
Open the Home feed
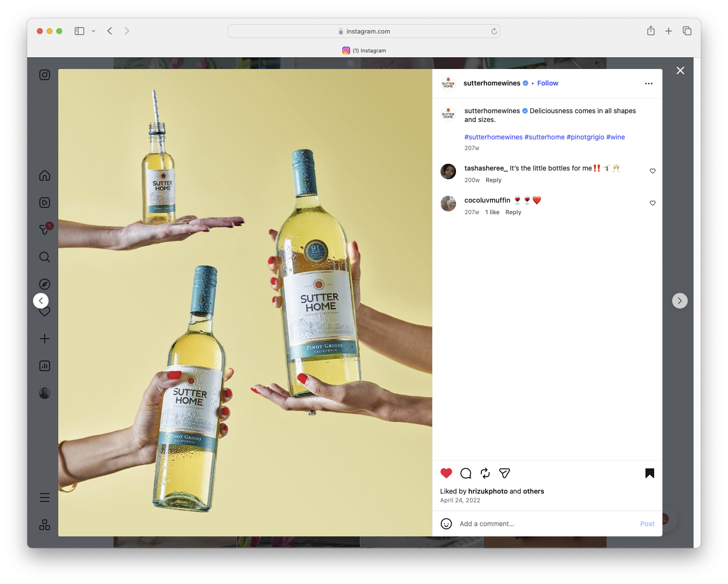44,175
